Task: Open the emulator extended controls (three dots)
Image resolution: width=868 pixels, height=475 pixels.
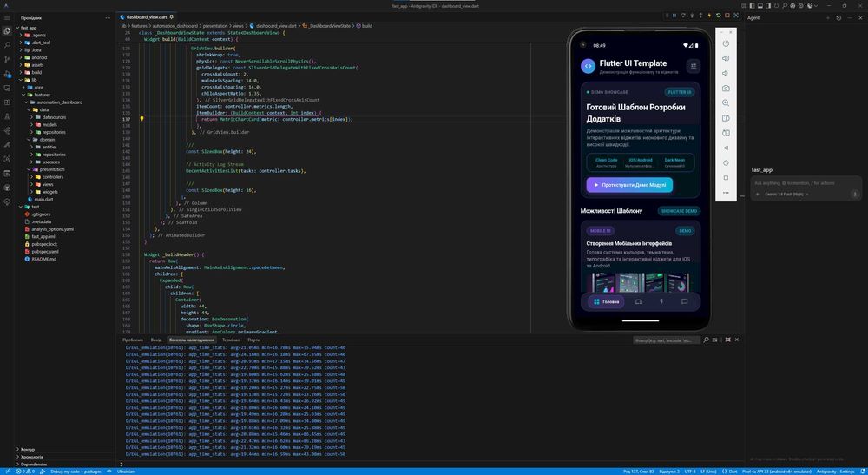Action: 726,193
